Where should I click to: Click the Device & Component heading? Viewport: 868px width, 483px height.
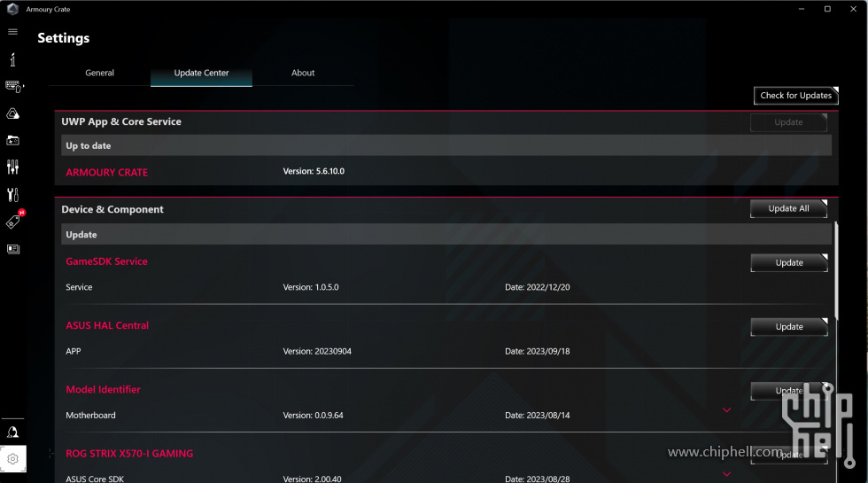[112, 209]
